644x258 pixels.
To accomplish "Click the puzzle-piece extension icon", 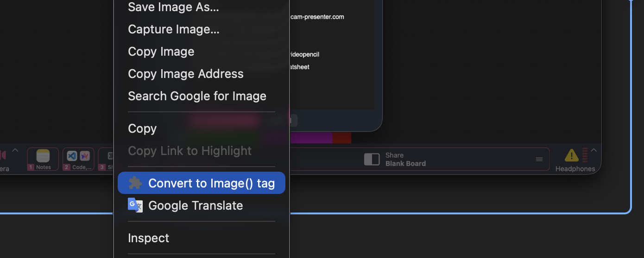I will pos(135,183).
